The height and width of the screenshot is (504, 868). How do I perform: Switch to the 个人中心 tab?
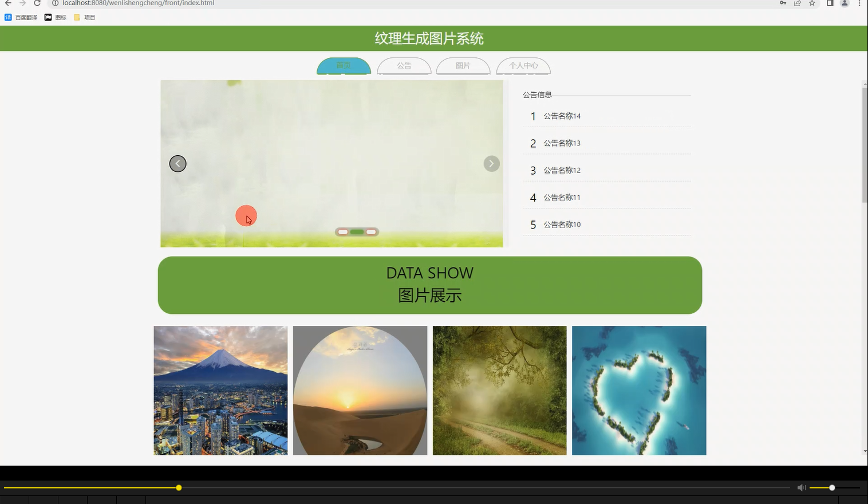point(523,65)
